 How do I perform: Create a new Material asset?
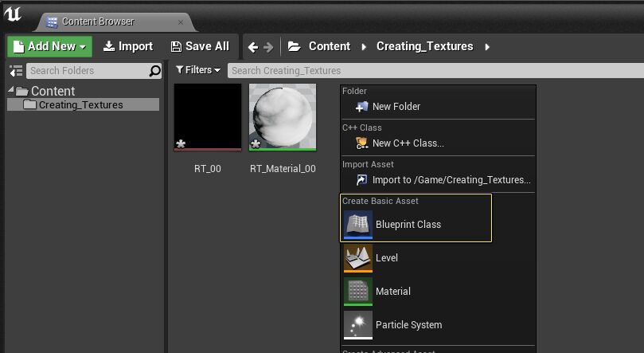tap(438, 292)
